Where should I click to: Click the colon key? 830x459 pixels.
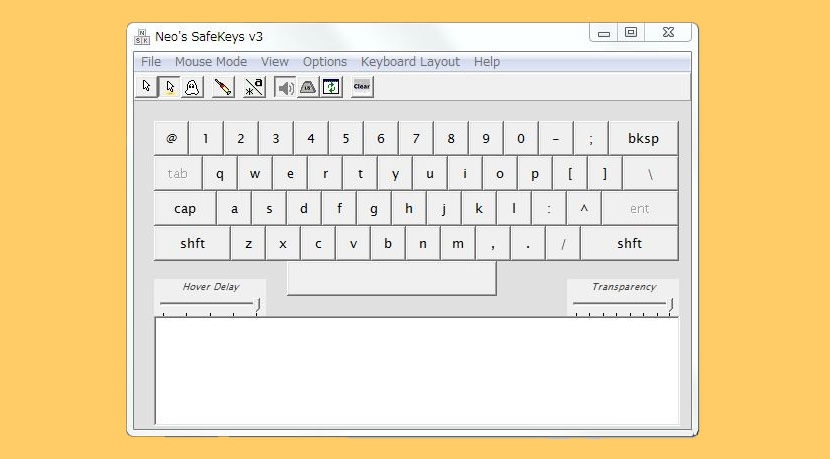(x=549, y=209)
